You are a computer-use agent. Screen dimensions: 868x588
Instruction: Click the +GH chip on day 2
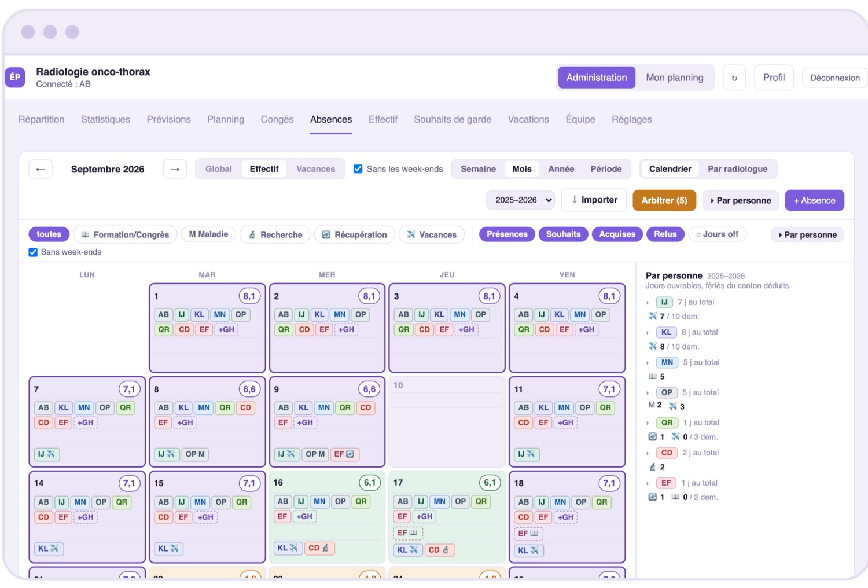pyautogui.click(x=347, y=329)
